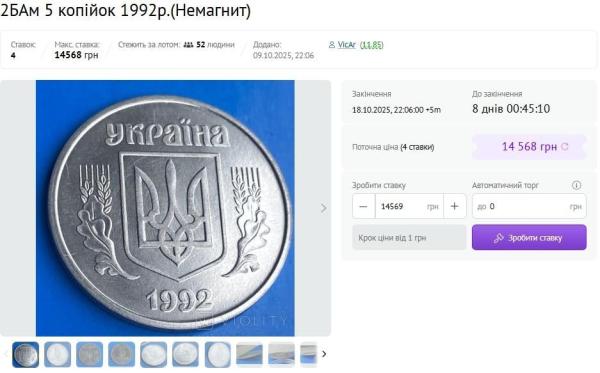Go back in thumbnail strip with left chevron
Viewport: 600px width, 373px height.
tap(5, 354)
